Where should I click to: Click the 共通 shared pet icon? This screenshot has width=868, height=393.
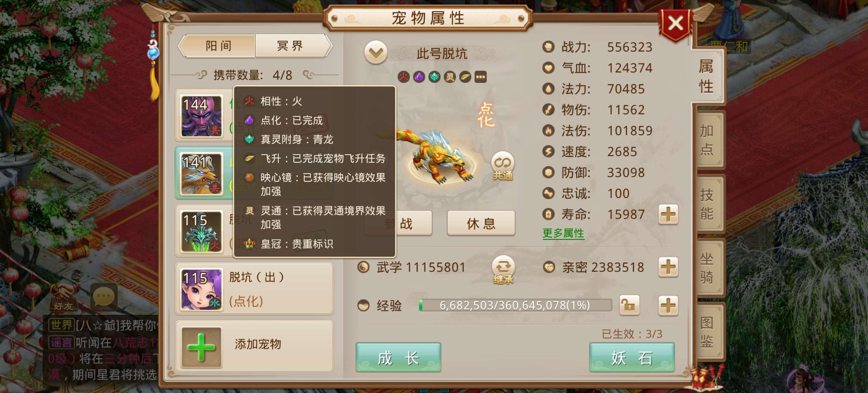(x=502, y=166)
